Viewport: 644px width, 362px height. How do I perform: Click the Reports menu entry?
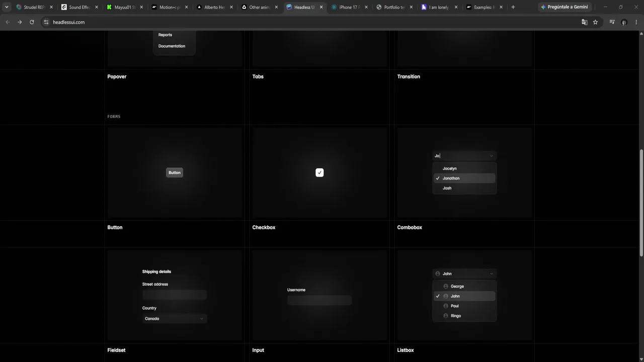tap(165, 35)
